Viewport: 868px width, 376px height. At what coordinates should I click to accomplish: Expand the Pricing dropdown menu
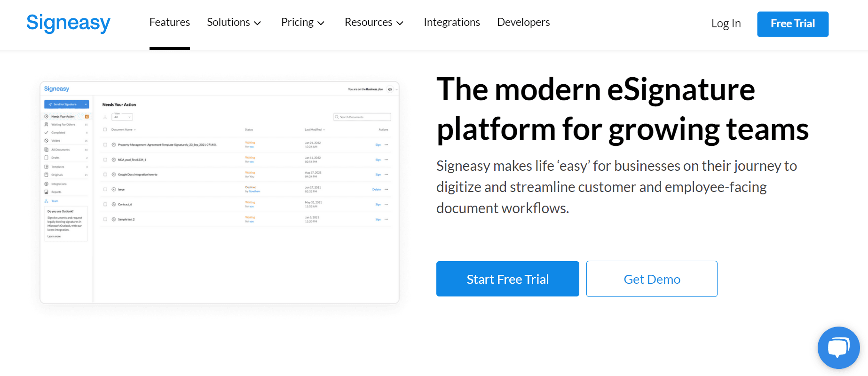pyautogui.click(x=302, y=23)
